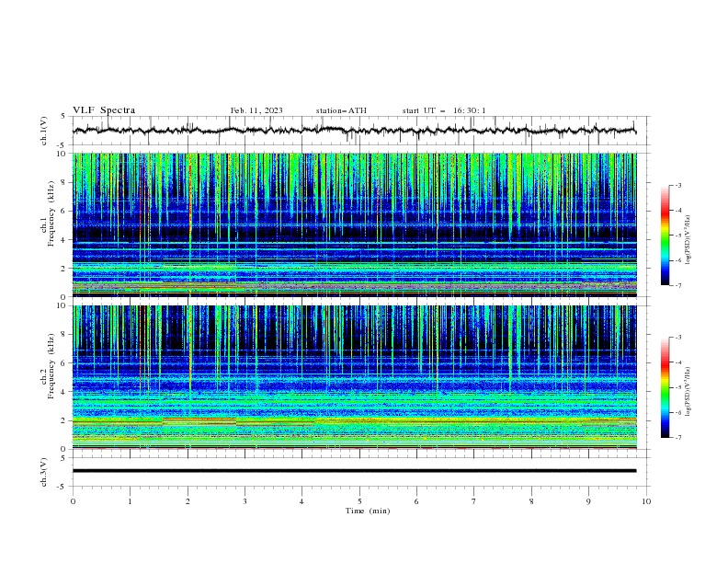
Task: Click the black ch.3 voltage trace
Action: pyautogui.click(x=354, y=471)
